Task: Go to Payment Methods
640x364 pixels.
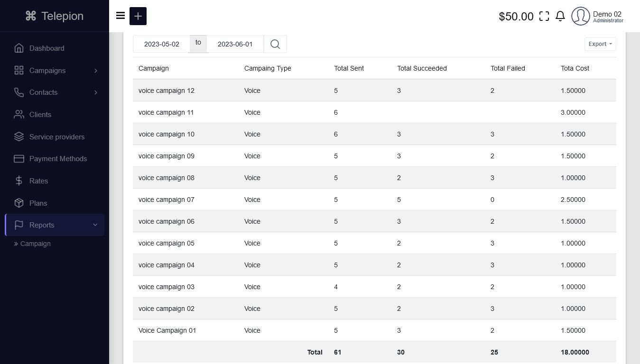Action: [x=58, y=159]
